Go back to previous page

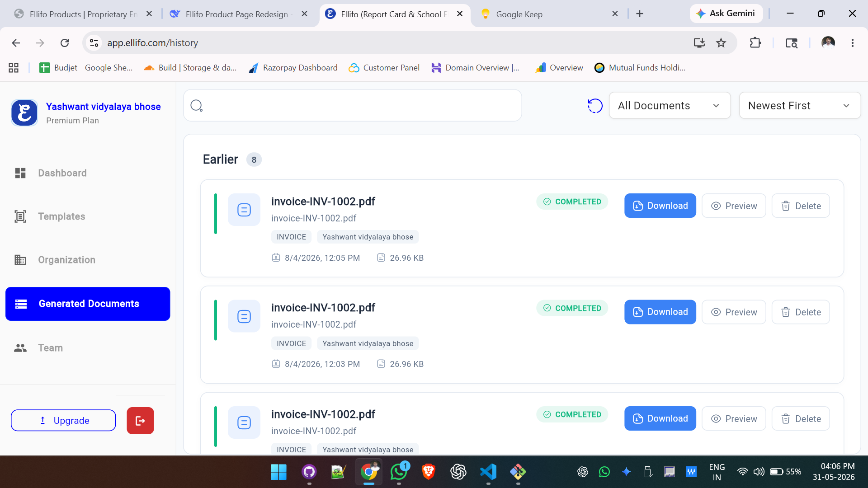16,43
